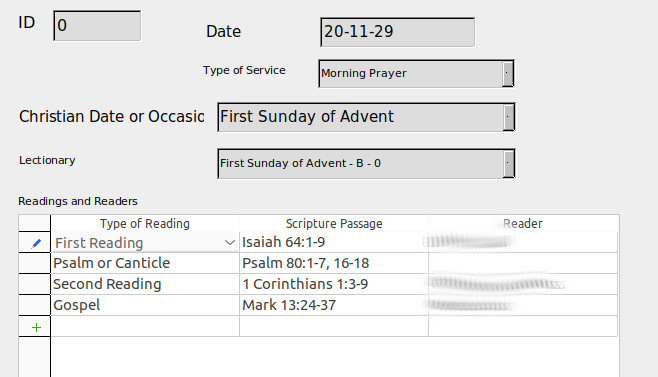This screenshot has height=377, width=658.
Task: Click the ID input field
Action: pos(97,26)
